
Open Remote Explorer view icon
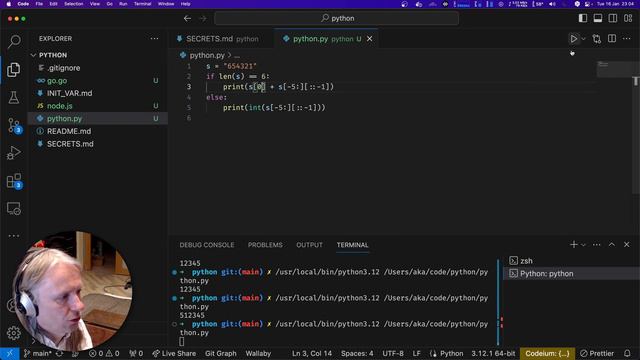[13, 209]
